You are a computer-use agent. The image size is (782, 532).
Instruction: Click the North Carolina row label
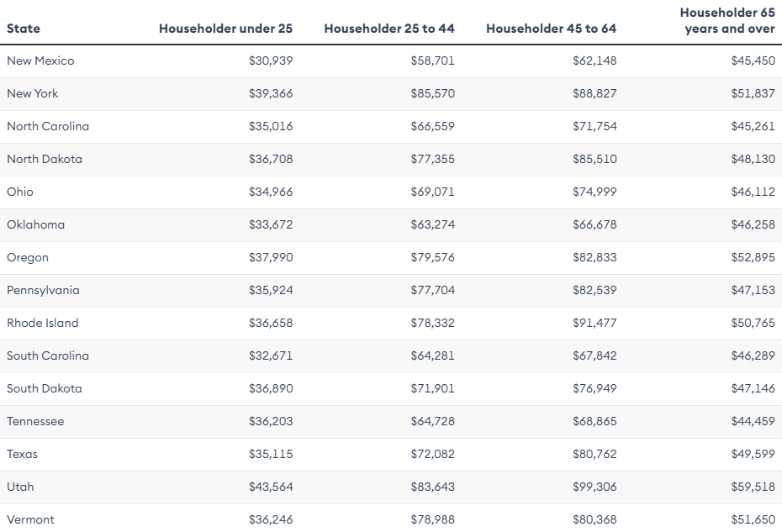coord(48,126)
